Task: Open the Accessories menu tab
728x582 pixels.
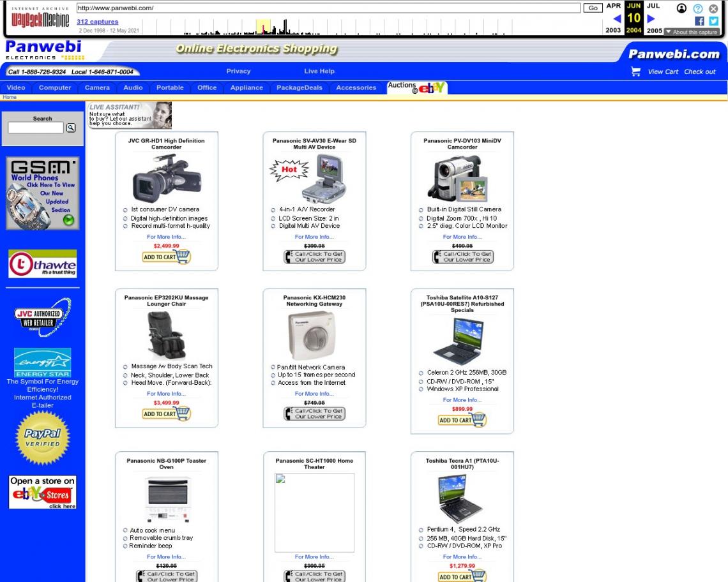Action: (x=356, y=87)
